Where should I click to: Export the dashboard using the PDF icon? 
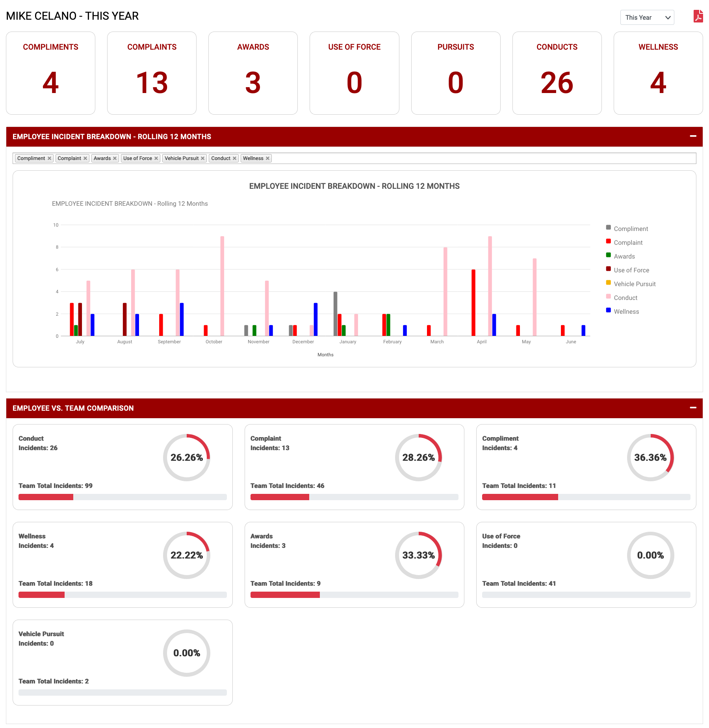698,17
